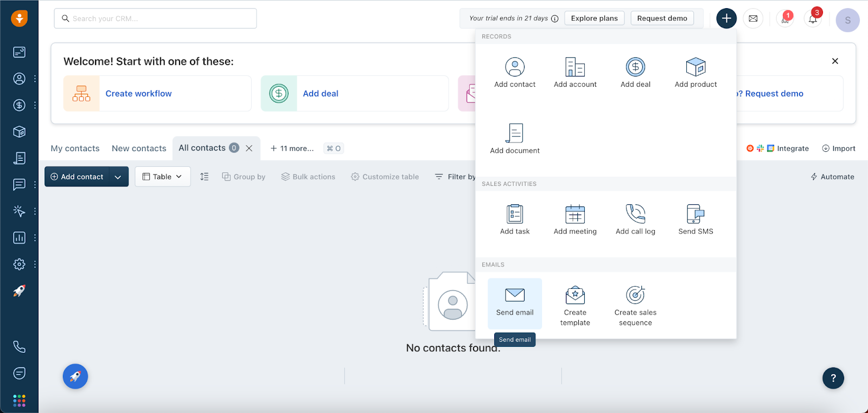Choose Send SMS option
This screenshot has width=868, height=413.
(x=695, y=220)
